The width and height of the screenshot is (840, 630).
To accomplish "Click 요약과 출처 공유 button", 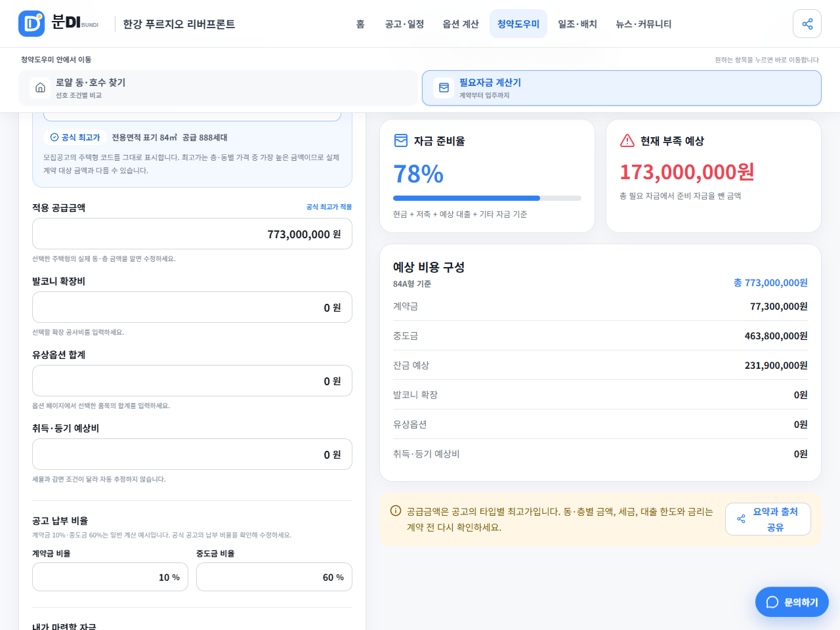I will pyautogui.click(x=768, y=519).
